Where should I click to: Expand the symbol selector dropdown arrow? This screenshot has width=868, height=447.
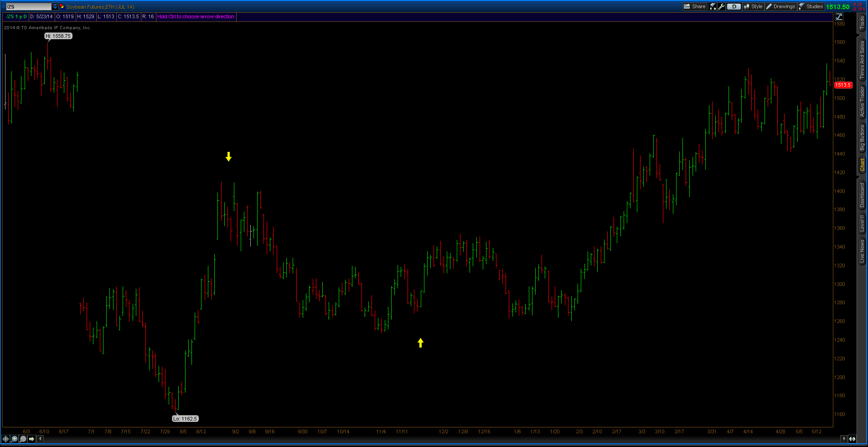(55, 7)
